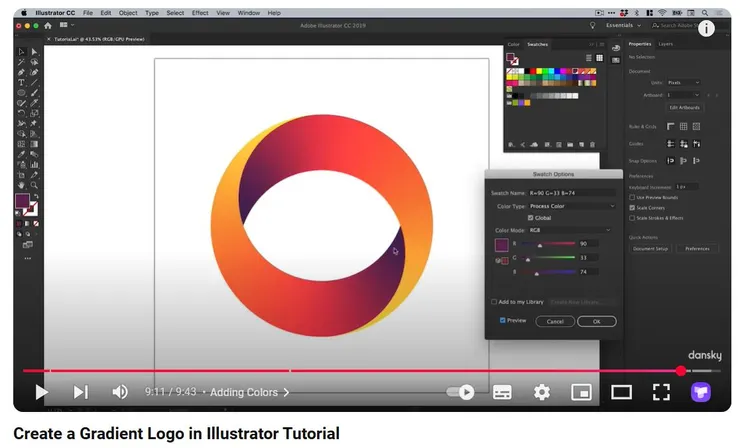Click the show grid icon

[x=683, y=127]
